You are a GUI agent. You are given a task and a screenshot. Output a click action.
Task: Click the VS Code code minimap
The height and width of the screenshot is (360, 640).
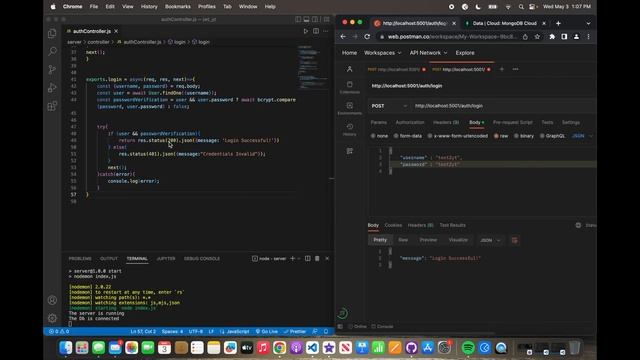pos(313,67)
